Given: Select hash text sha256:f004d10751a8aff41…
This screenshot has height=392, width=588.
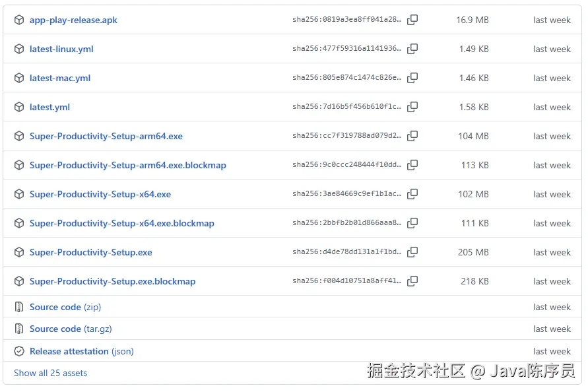Looking at the screenshot, I should point(347,280).
